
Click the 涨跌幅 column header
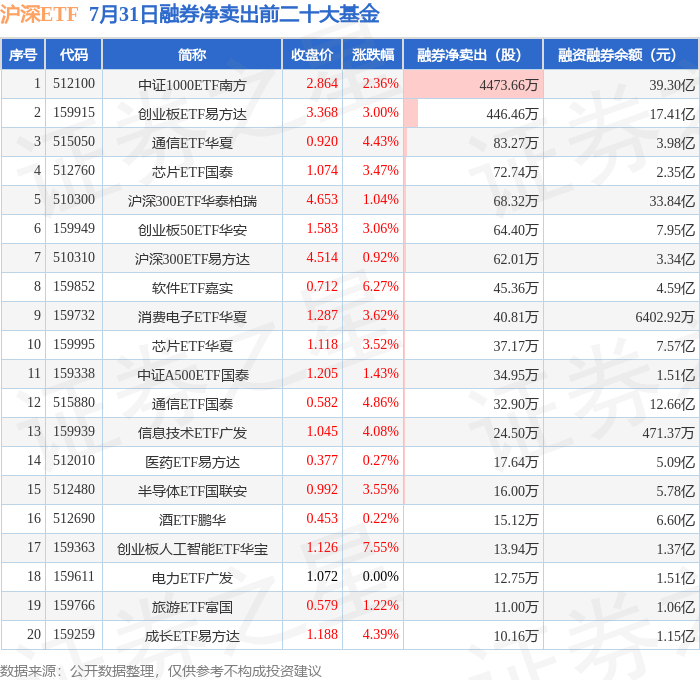point(373,54)
